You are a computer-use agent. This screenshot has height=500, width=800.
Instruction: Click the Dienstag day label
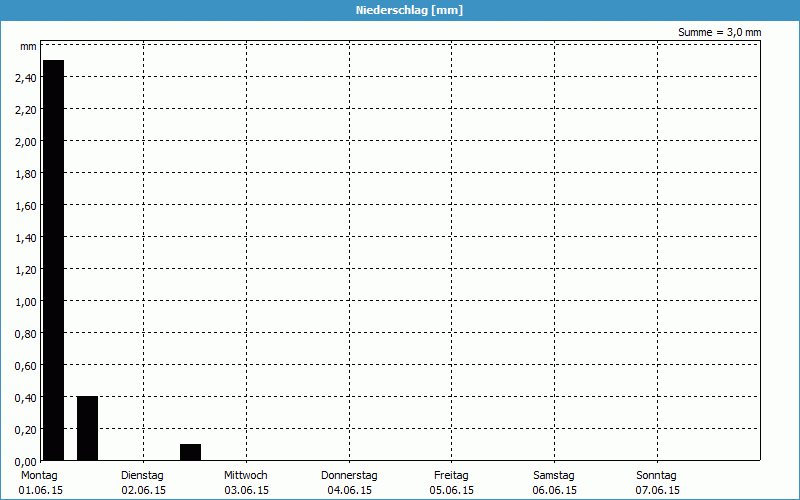pyautogui.click(x=142, y=475)
